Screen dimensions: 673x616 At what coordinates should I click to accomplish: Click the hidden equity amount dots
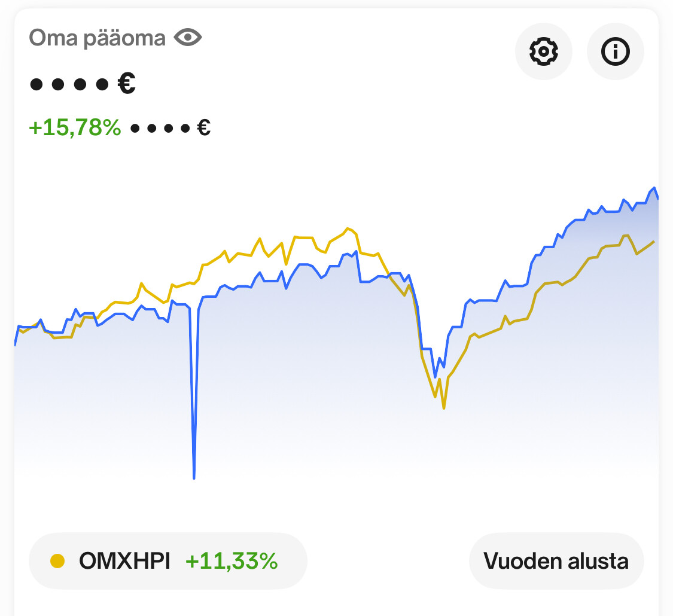[69, 84]
